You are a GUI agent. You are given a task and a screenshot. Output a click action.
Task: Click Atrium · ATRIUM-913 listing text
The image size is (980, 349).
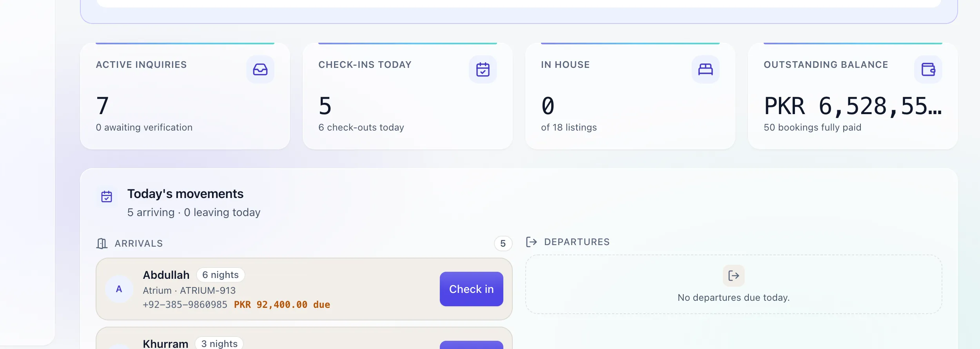tap(189, 291)
